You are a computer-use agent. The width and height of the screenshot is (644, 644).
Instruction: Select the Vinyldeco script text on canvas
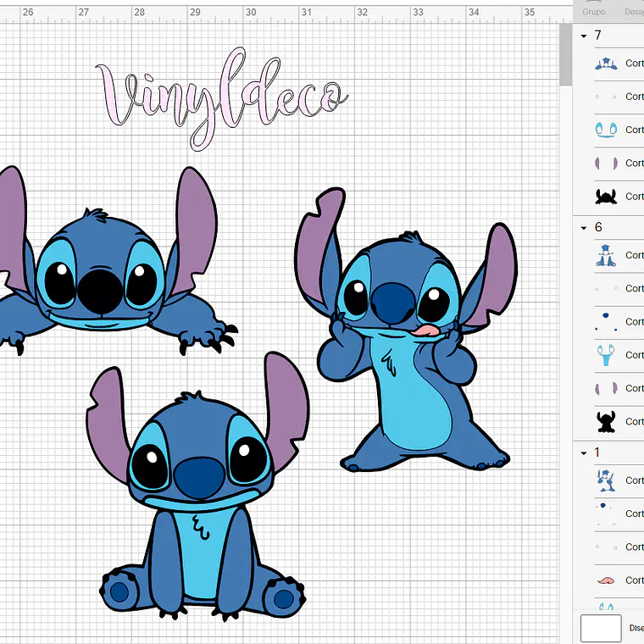[x=222, y=98]
